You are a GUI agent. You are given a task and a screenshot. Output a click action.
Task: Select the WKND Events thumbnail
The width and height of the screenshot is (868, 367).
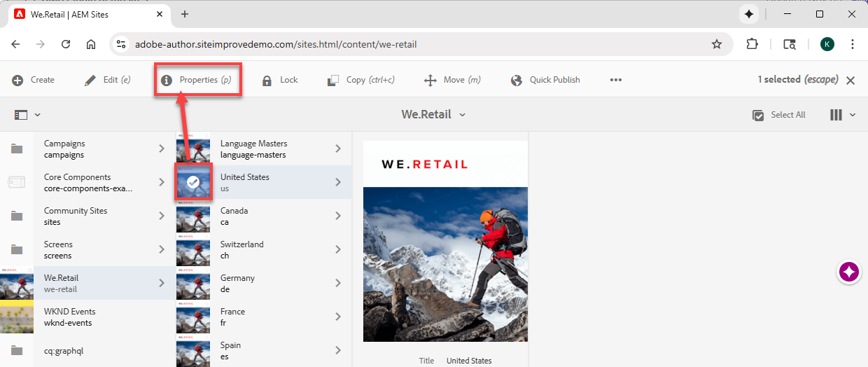[17, 317]
